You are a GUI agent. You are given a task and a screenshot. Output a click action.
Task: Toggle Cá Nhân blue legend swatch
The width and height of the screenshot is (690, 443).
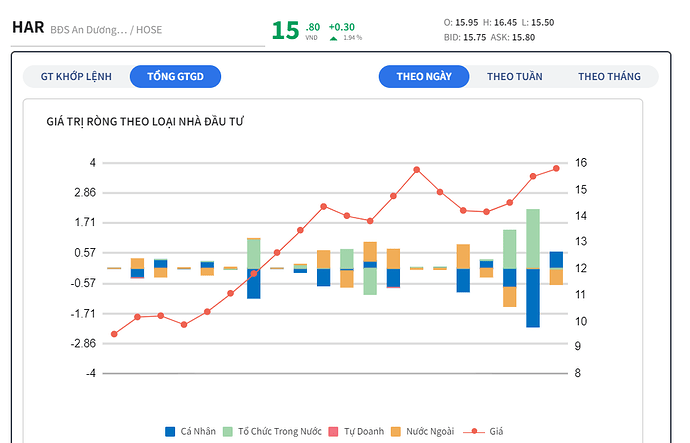click(170, 431)
